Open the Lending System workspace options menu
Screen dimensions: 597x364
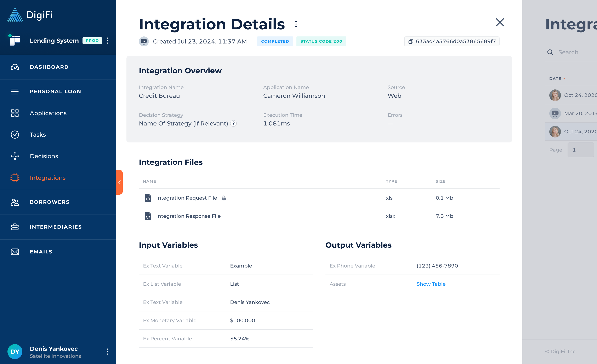pos(108,41)
